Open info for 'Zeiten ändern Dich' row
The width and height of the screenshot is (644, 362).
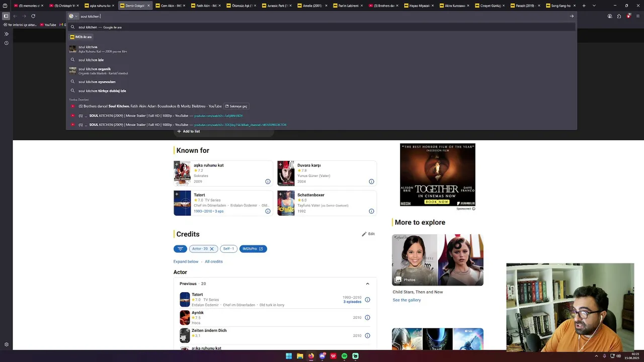[367, 335]
